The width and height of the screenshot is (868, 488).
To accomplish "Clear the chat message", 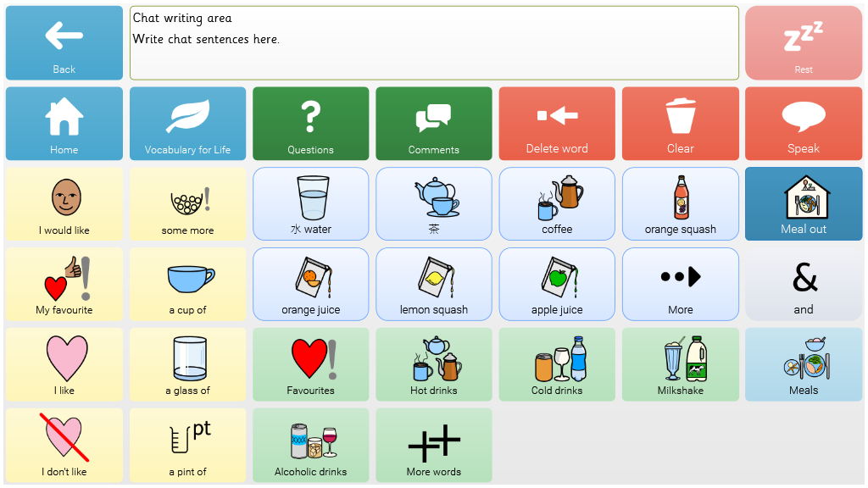I will pos(680,124).
